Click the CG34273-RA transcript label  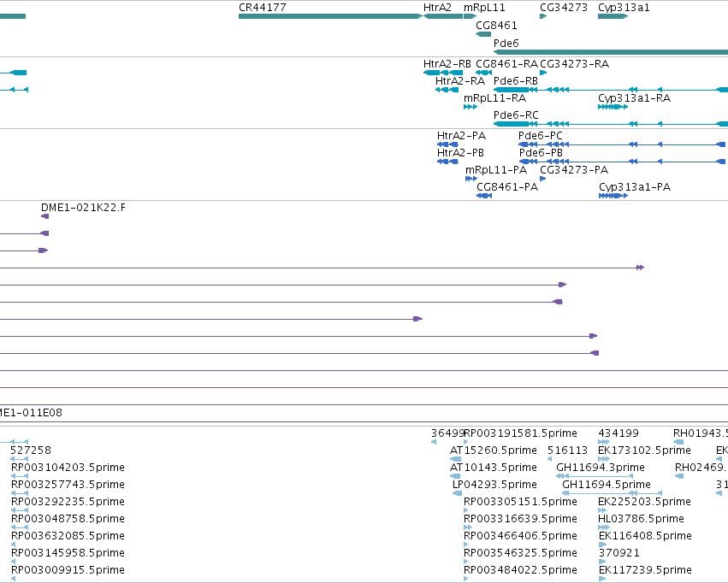574,63
